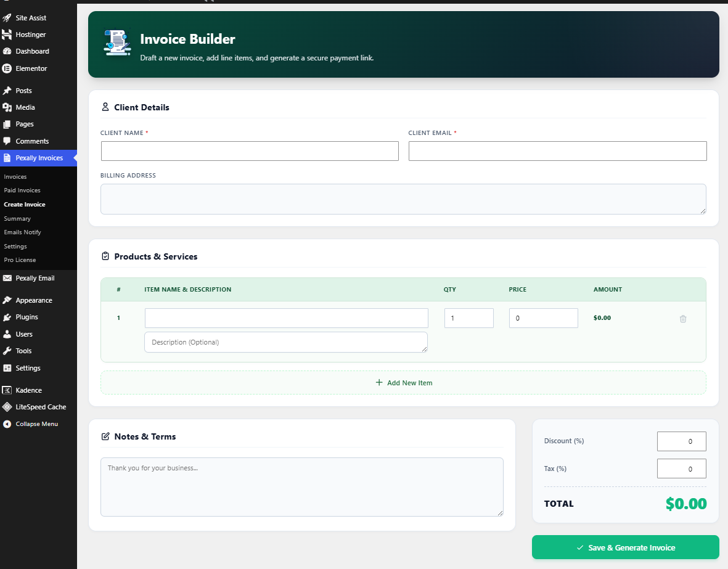Image resolution: width=728 pixels, height=569 pixels.
Task: Click the Comments speech bubble icon
Action: click(x=7, y=141)
